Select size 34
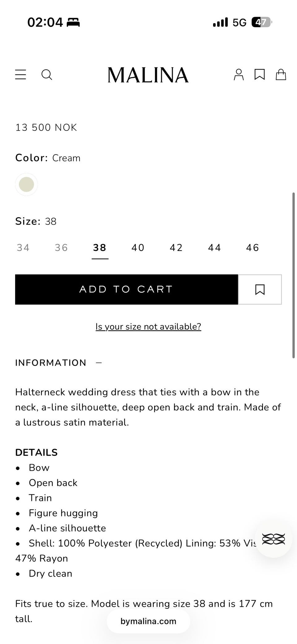297x644 pixels. coord(23,248)
